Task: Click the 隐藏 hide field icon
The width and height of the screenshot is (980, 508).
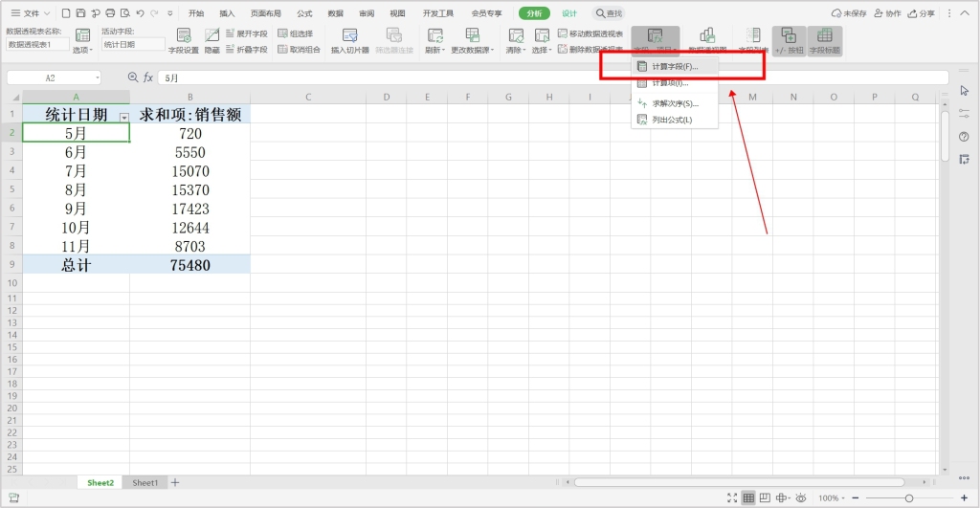Action: click(x=212, y=40)
